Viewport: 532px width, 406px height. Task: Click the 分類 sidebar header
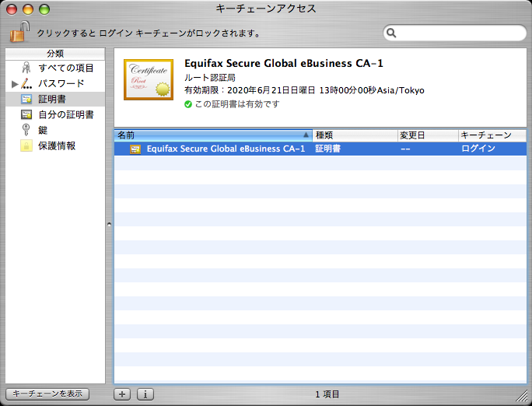coord(55,54)
